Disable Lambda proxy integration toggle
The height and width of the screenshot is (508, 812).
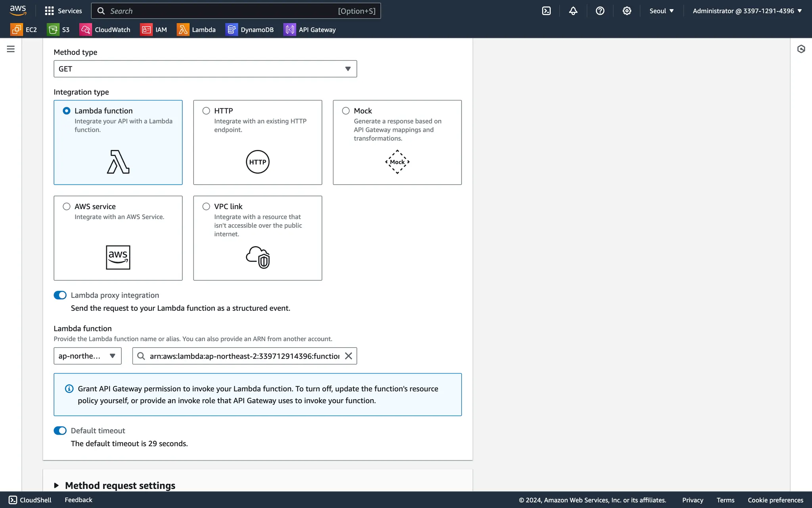coord(60,295)
